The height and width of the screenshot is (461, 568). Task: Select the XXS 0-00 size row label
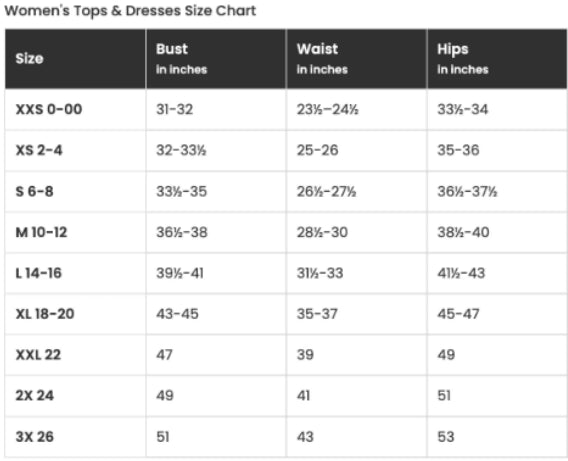tap(49, 109)
